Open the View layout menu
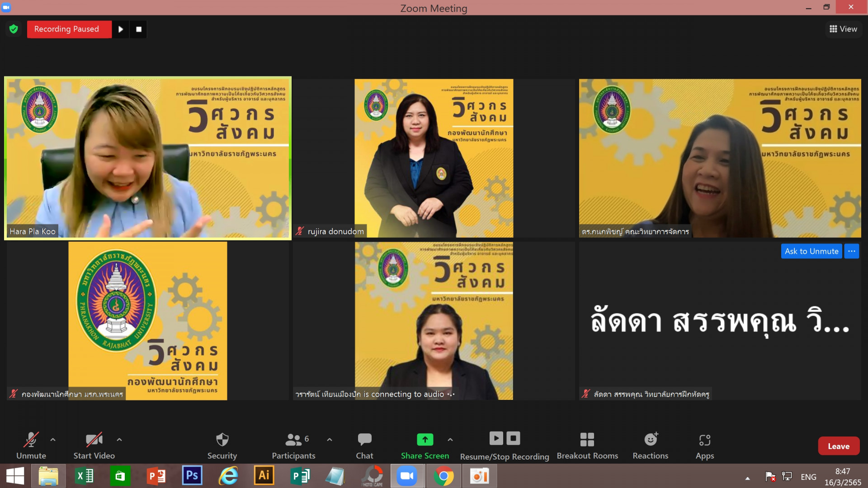Viewport: 868px width, 488px height. (x=844, y=29)
